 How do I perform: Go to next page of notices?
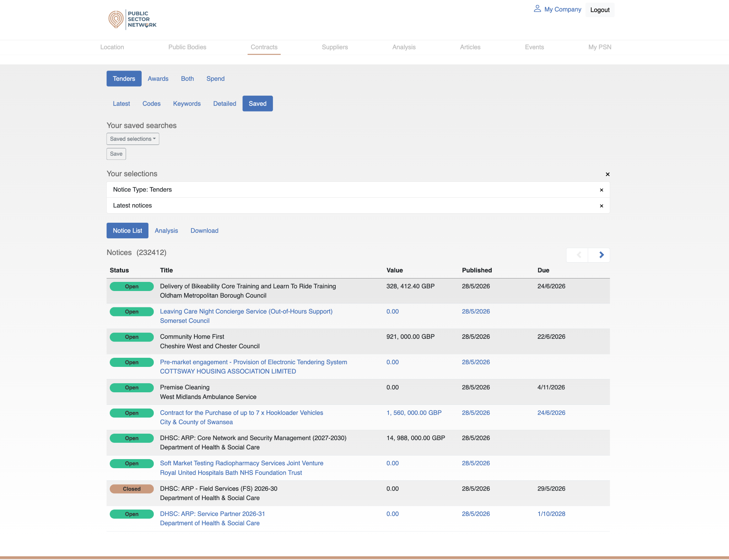tap(599, 255)
